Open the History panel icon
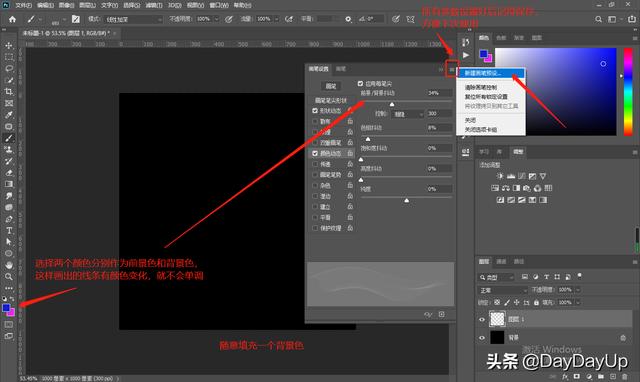 point(466,42)
